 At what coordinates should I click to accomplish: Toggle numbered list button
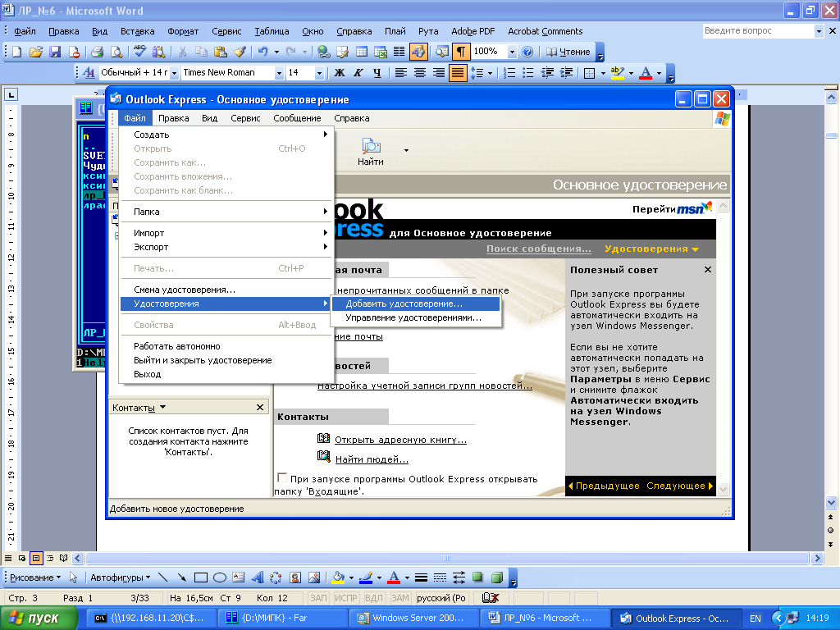[x=509, y=73]
